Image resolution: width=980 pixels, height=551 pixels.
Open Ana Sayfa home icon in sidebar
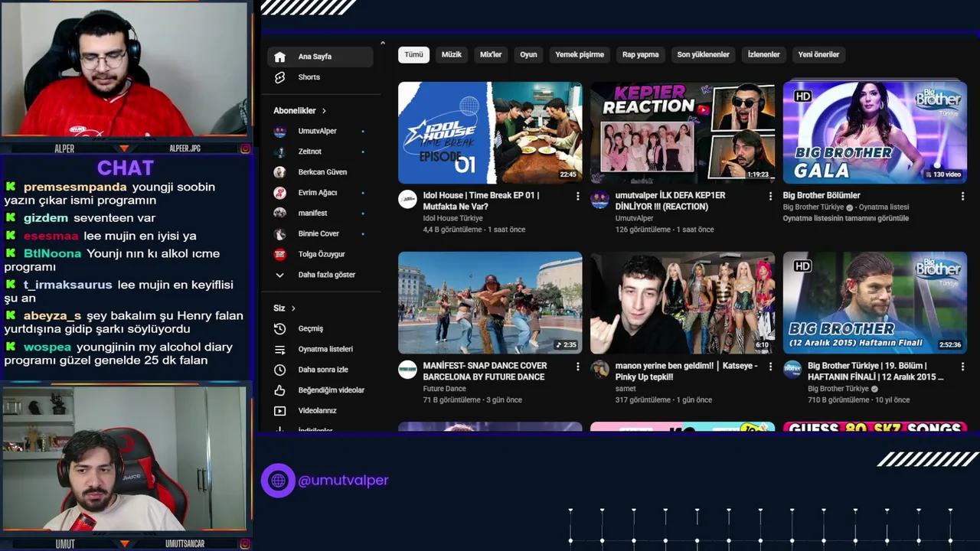point(279,57)
